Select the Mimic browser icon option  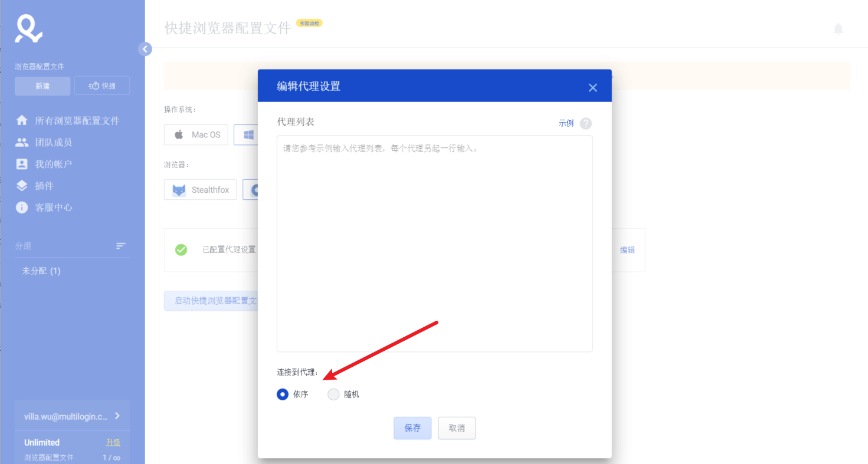coord(251,190)
